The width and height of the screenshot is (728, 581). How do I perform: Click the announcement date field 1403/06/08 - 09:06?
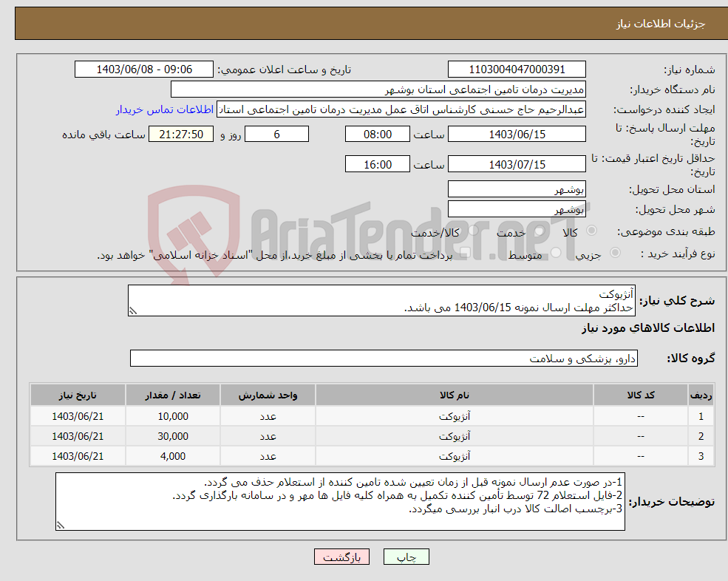[x=144, y=69]
